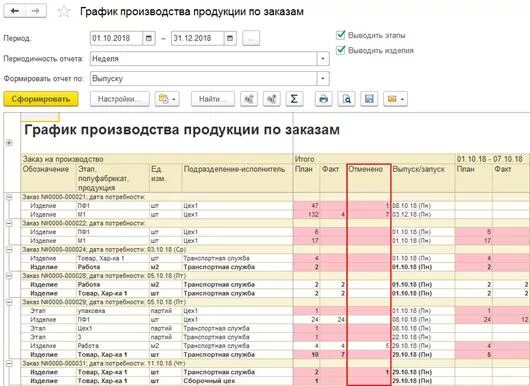530x386 pixels.
Task: Add report to favorites with the star icon
Action: (64, 12)
